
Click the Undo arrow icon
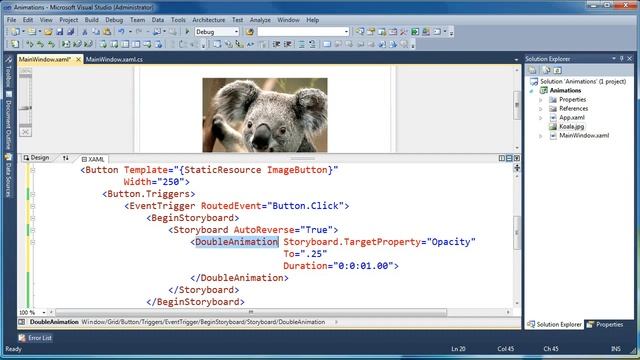pyautogui.click(x=121, y=31)
